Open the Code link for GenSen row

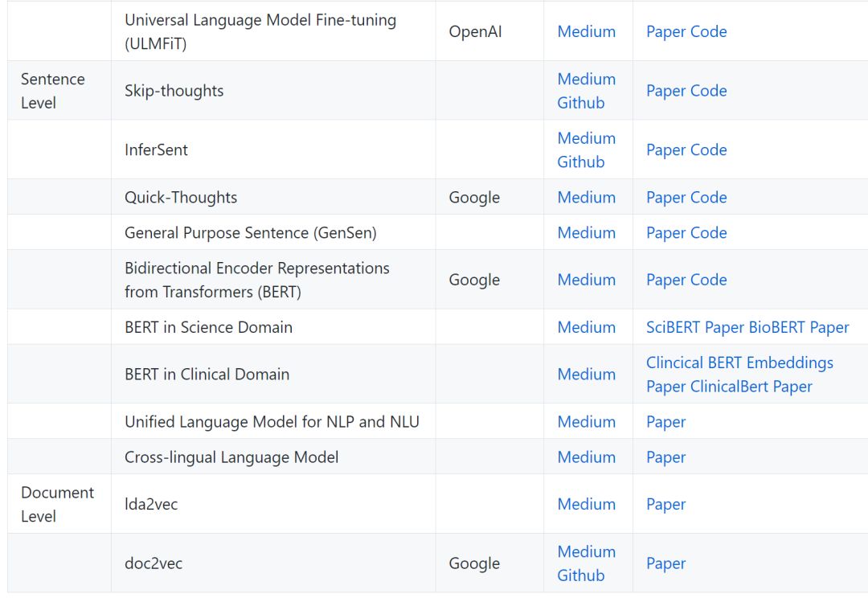tap(708, 233)
